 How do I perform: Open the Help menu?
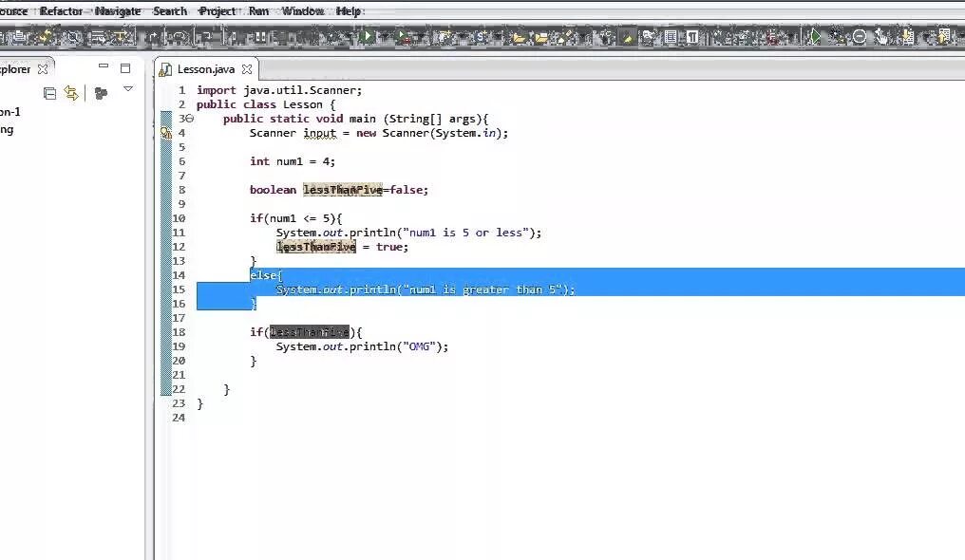pyautogui.click(x=349, y=11)
